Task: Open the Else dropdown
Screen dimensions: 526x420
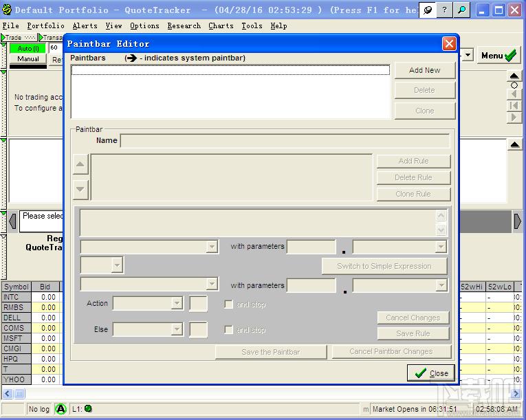Action: 177,329
